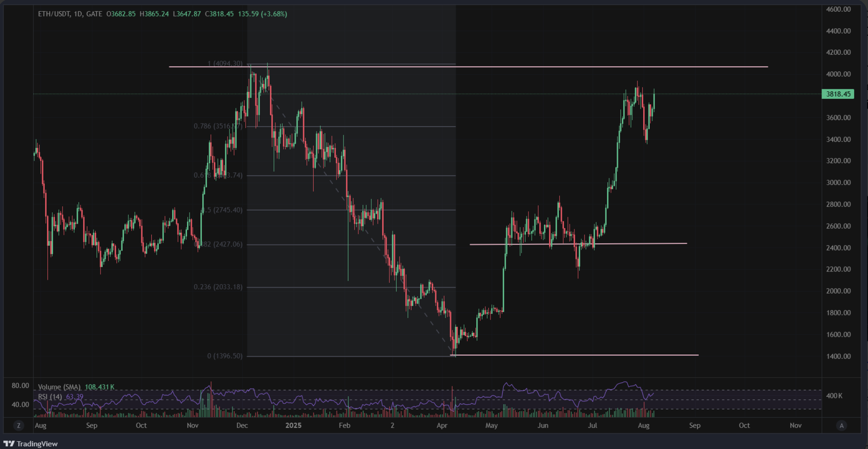Screen dimensions: 868x449
Task: Click the A auto-scale button on the price axis
Action: [x=842, y=426]
